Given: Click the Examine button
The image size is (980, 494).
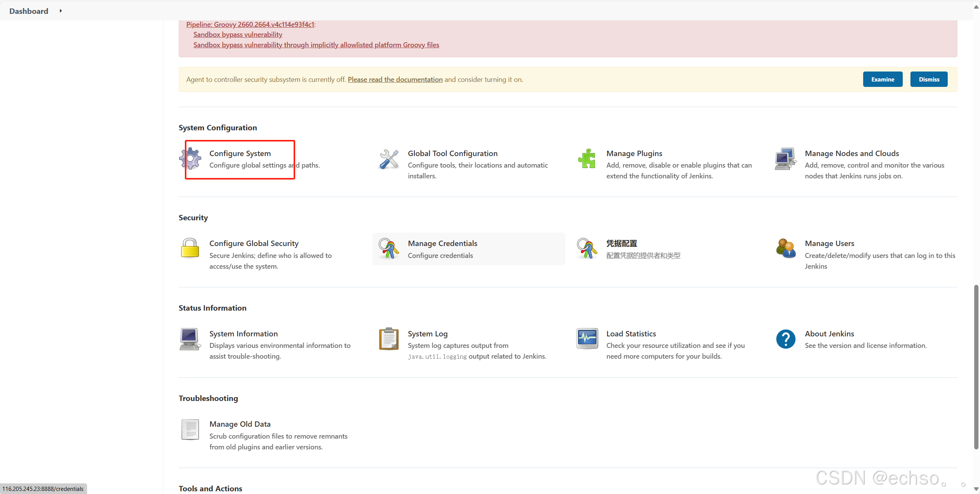Looking at the screenshot, I should pyautogui.click(x=883, y=79).
